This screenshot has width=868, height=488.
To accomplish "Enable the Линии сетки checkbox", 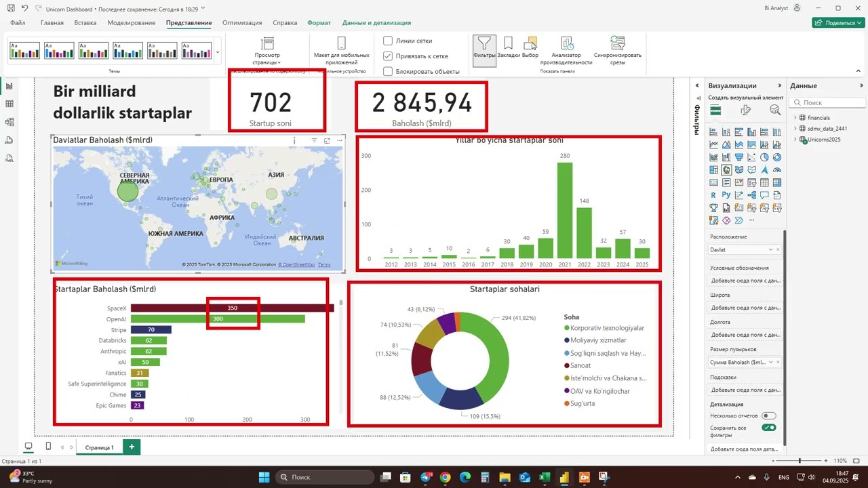I will click(x=388, y=41).
